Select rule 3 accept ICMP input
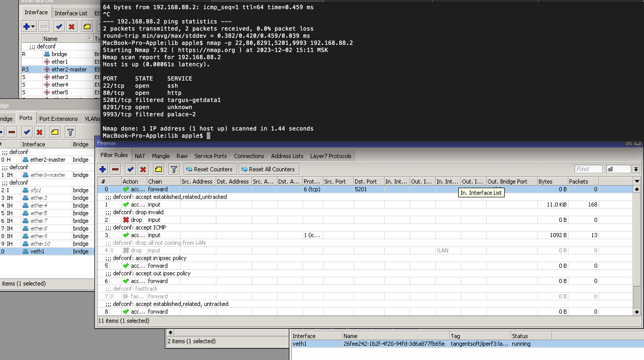This screenshot has height=360, width=644. pos(365,235)
